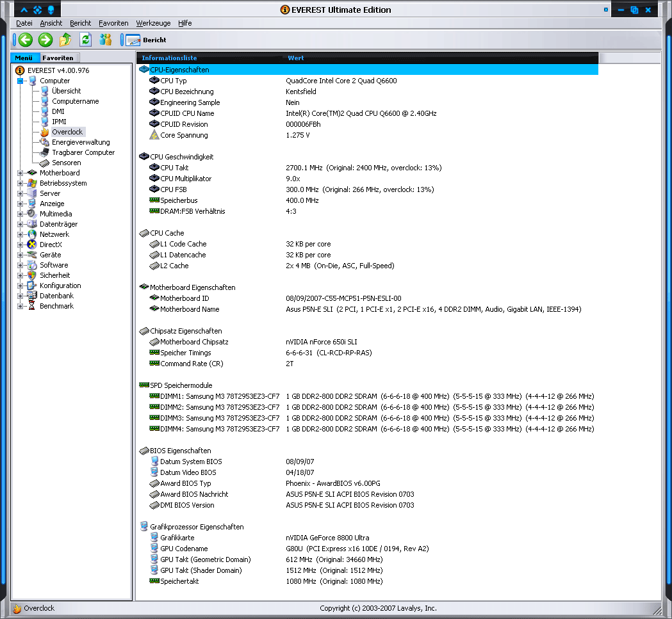Open the Hilfe menu
Image resolution: width=672 pixels, height=619 pixels.
pyautogui.click(x=184, y=23)
